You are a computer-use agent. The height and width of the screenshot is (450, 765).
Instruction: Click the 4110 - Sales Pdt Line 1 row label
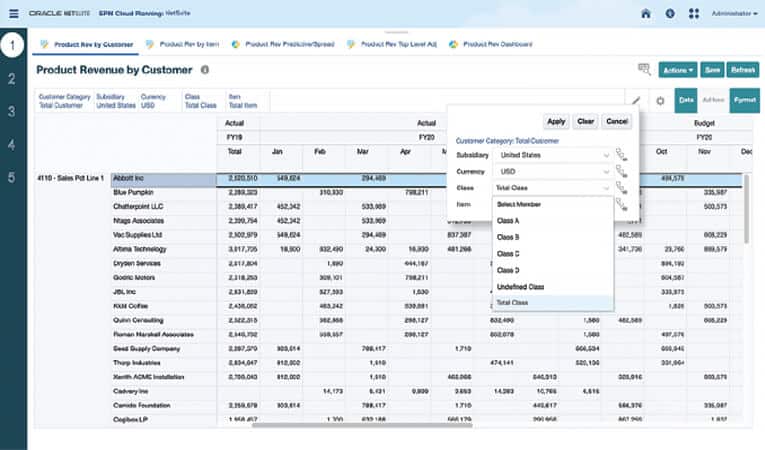coord(71,179)
